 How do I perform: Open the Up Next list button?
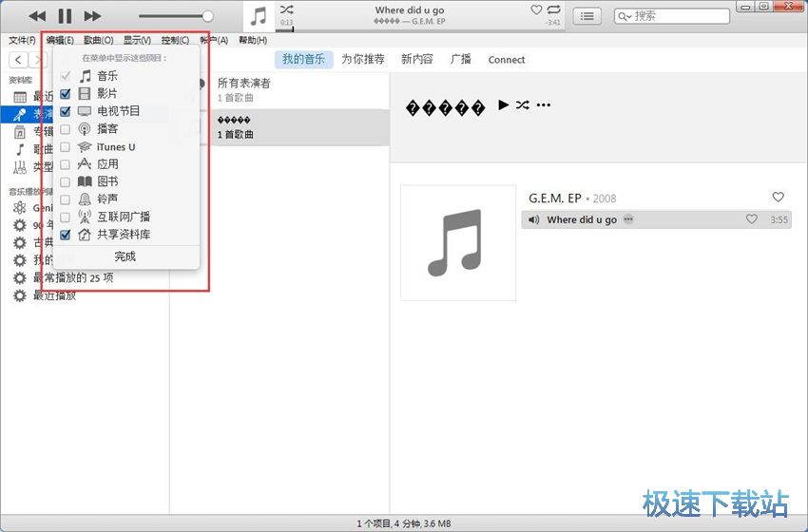(587, 16)
